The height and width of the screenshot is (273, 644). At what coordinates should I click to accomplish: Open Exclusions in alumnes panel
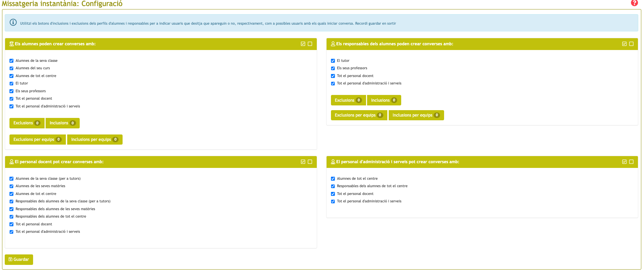27,123
